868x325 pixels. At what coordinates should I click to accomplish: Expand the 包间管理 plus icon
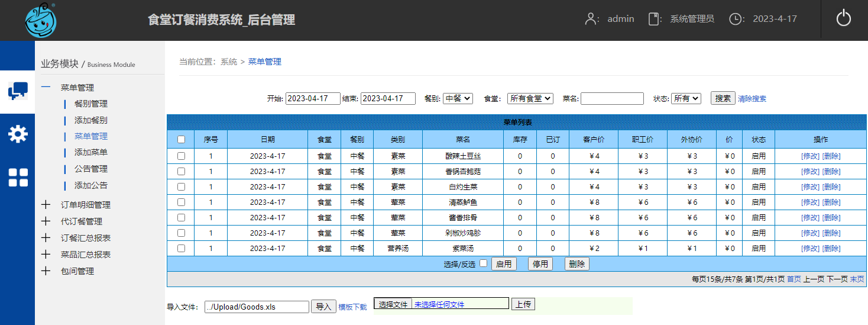[46, 271]
